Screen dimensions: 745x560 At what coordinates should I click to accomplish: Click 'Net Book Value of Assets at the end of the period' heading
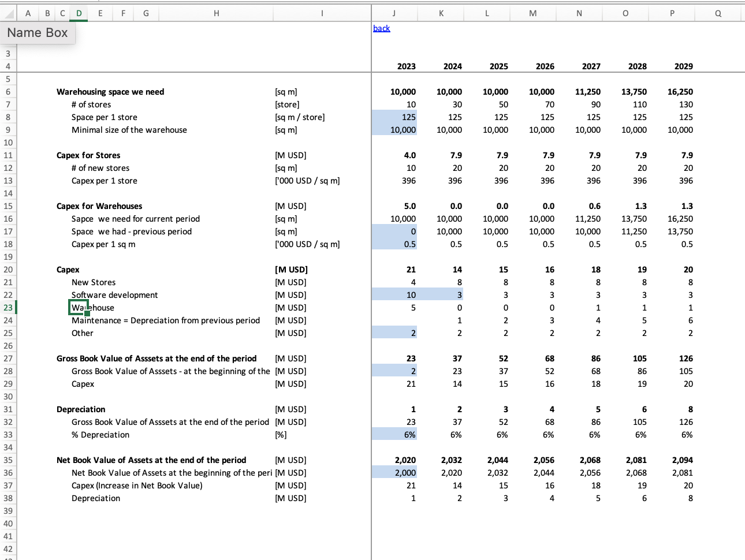pyautogui.click(x=151, y=460)
